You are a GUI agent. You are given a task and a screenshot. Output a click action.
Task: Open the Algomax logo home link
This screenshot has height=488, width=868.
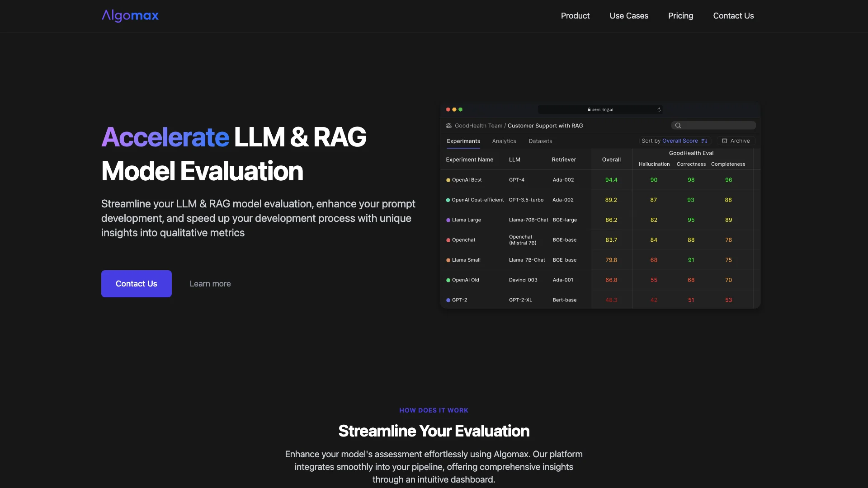[130, 16]
